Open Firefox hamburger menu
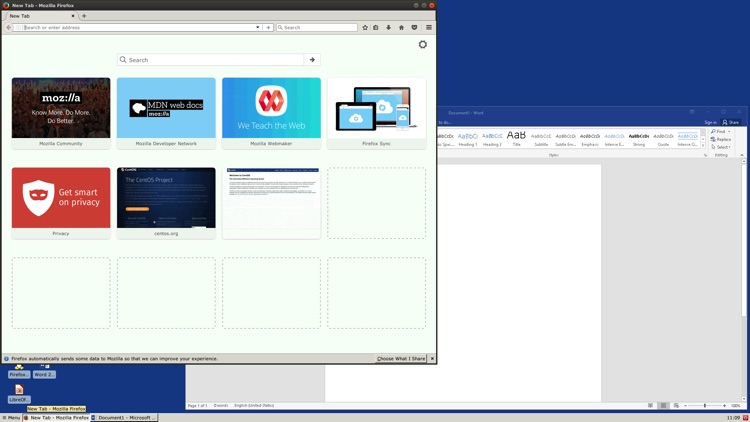750x422 pixels. pos(429,27)
